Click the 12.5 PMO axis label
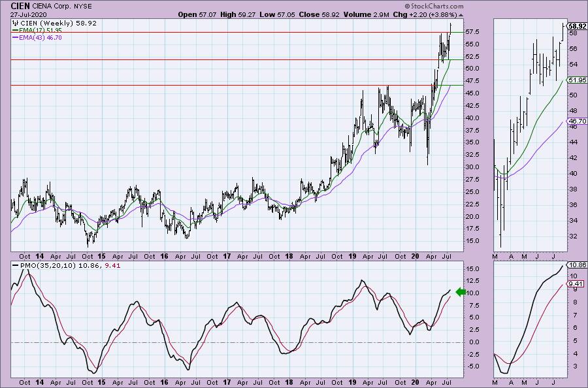Viewport: 588px width, 388px height. (472, 281)
